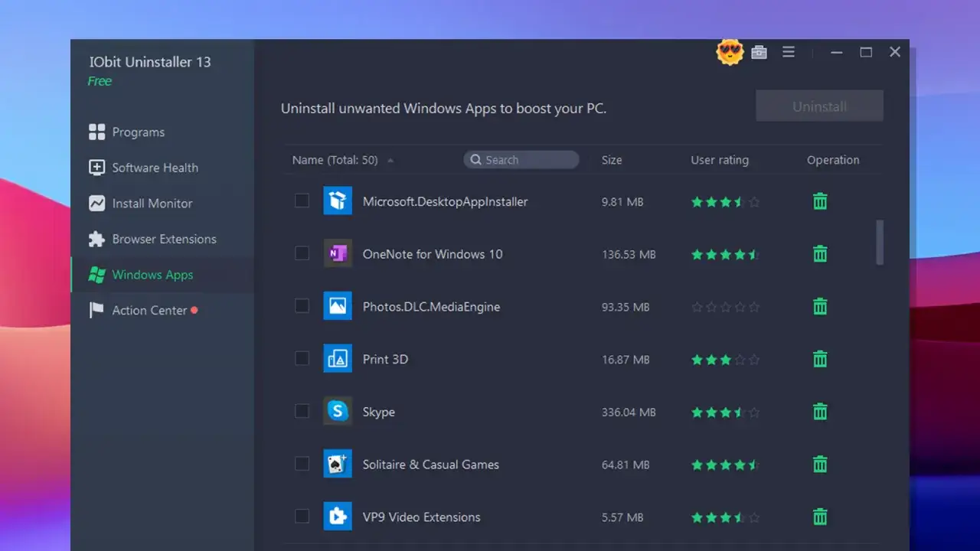
Task: Click the empty star rating of Photos.DLC.MediaEngine
Action: point(726,307)
